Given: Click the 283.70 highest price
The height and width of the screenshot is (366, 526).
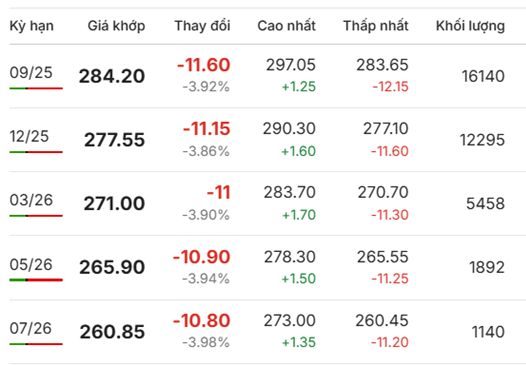Looking at the screenshot, I should click(290, 193).
